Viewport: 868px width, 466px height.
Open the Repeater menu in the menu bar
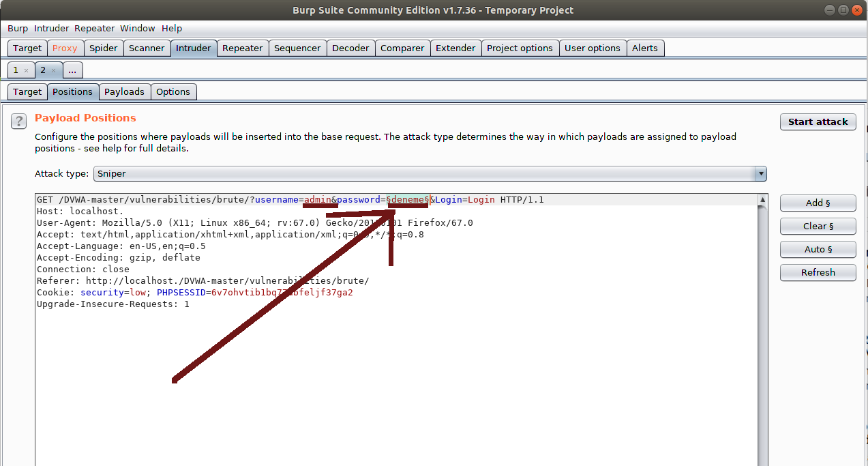point(95,28)
